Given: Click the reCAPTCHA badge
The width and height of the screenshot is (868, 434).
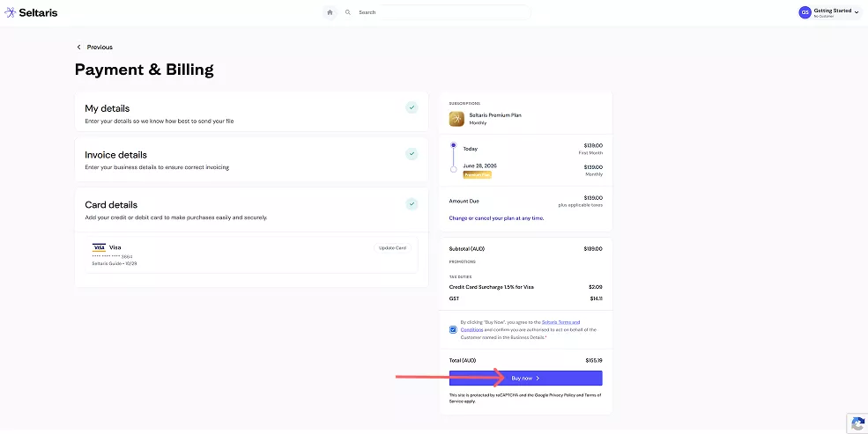Looking at the screenshot, I should coord(857,423).
